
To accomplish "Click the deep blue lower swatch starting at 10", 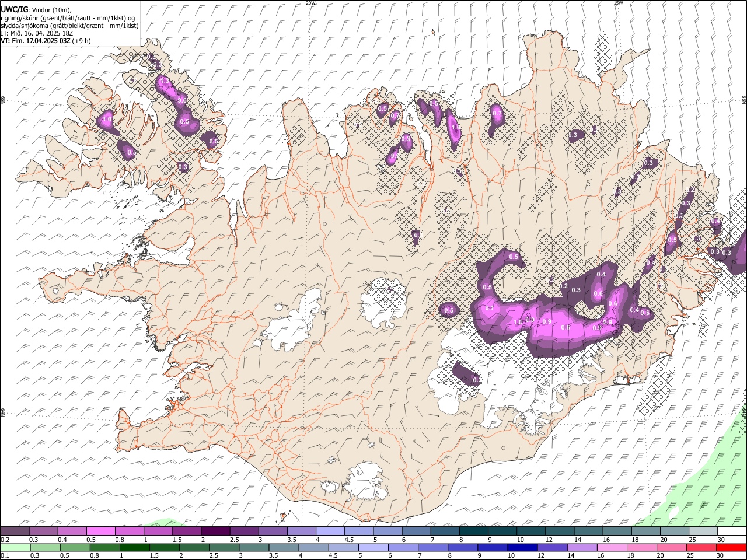I will tap(523, 547).
